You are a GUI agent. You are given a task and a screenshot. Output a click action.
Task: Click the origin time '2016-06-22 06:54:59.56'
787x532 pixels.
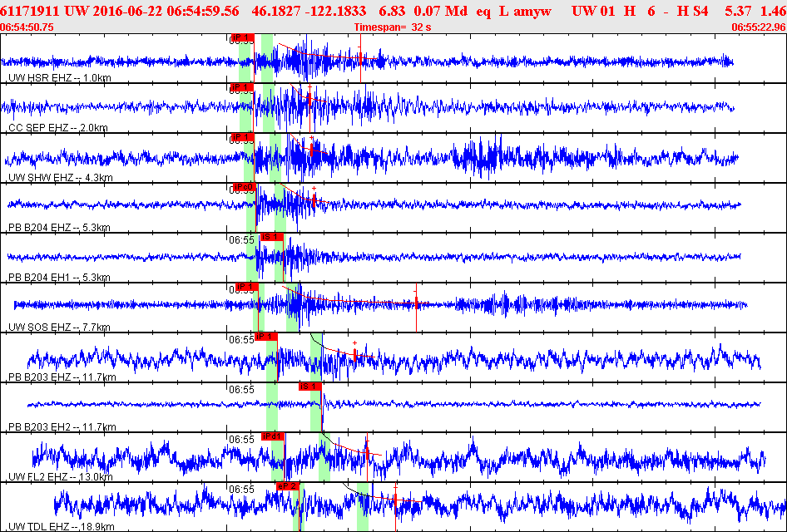[x=165, y=11]
